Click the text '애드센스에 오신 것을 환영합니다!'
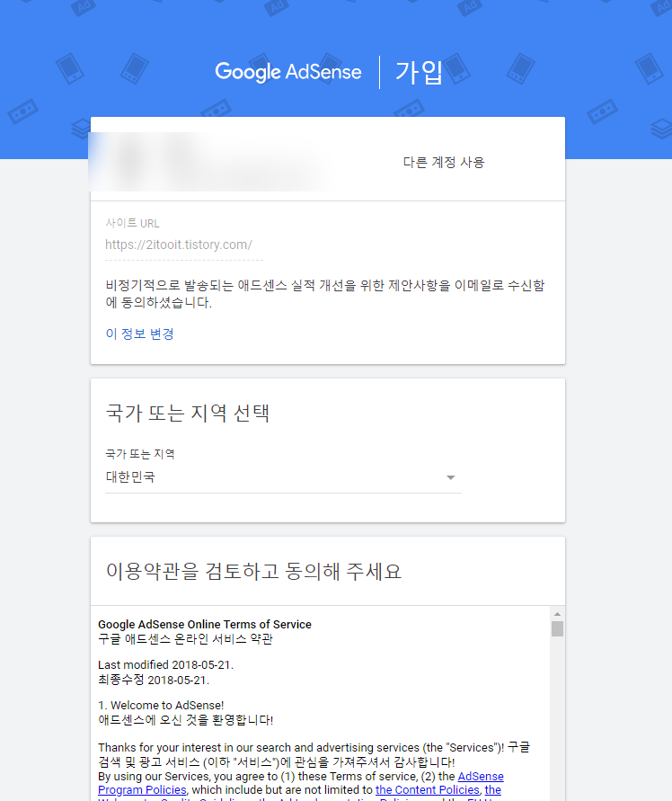This screenshot has height=801, width=672. coord(186,720)
